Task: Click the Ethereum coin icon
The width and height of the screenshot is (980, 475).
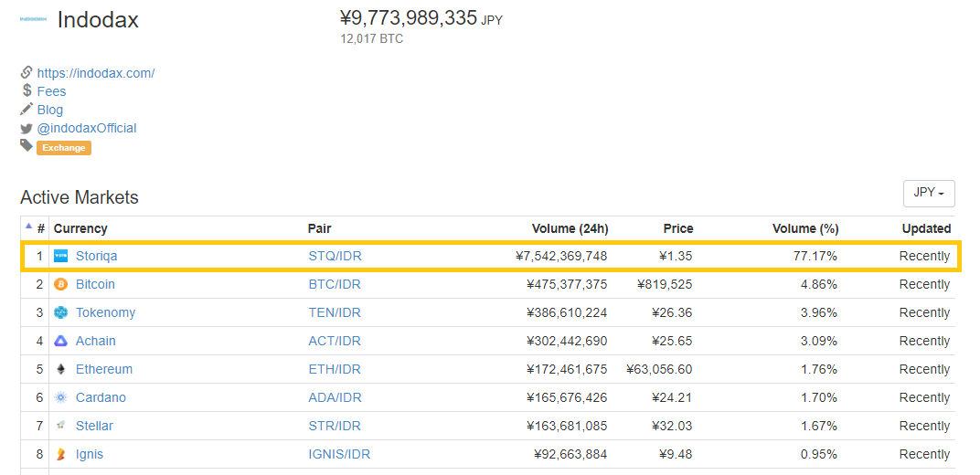Action: click(x=61, y=369)
